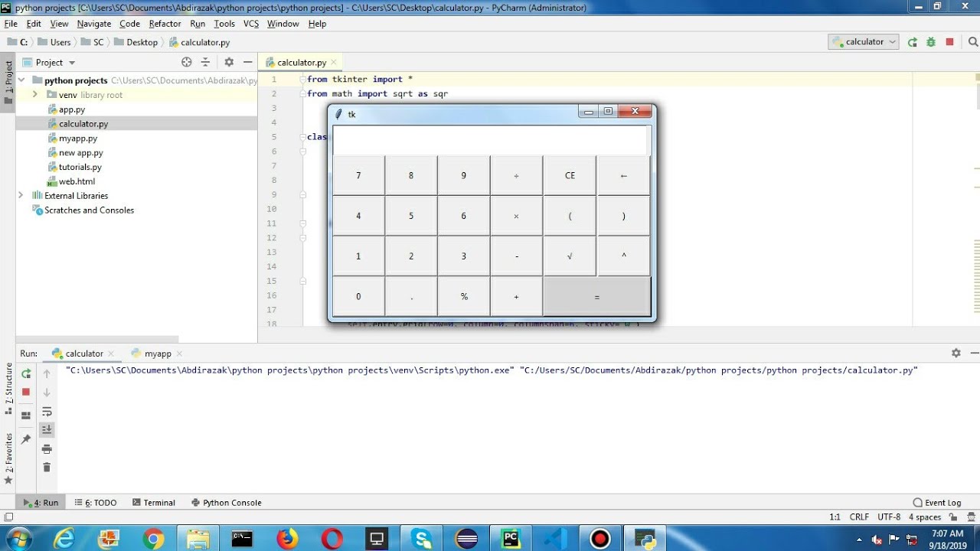Collapse the python projects root folder
This screenshot has width=980, height=551.
point(21,80)
